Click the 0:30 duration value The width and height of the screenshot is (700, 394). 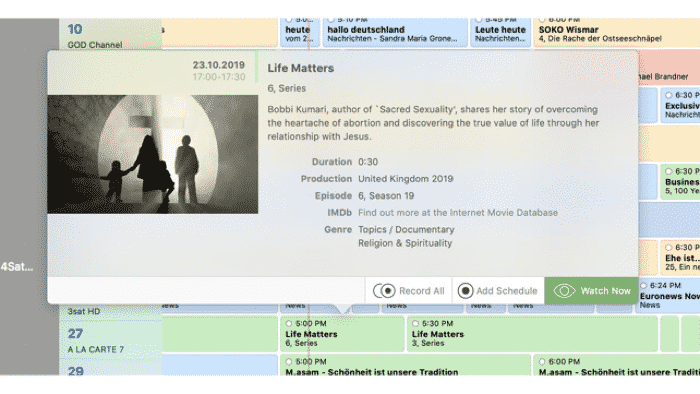click(368, 162)
